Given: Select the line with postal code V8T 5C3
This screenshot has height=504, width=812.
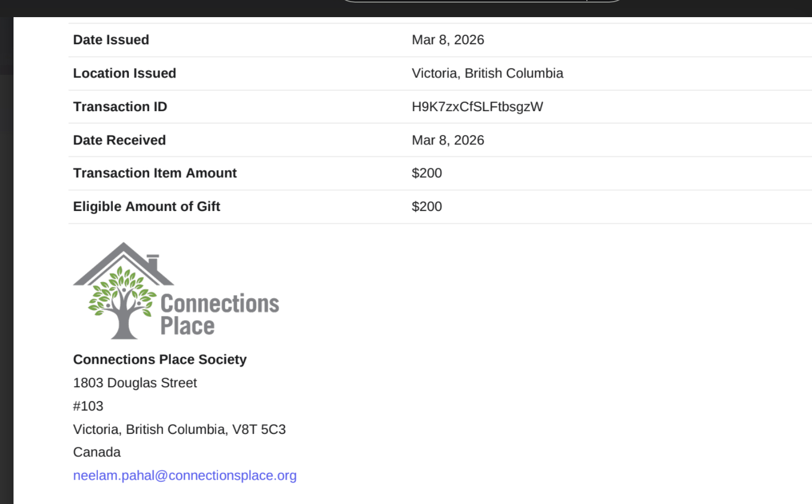Looking at the screenshot, I should tap(179, 429).
